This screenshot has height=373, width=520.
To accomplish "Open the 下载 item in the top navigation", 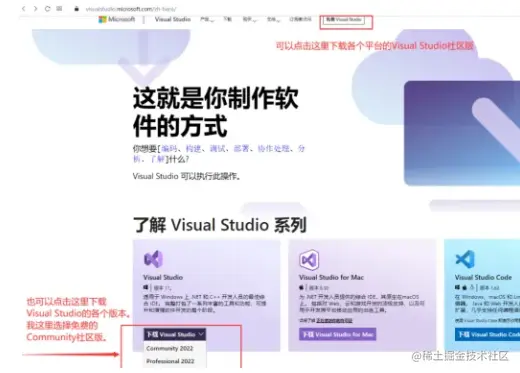I will [228, 19].
